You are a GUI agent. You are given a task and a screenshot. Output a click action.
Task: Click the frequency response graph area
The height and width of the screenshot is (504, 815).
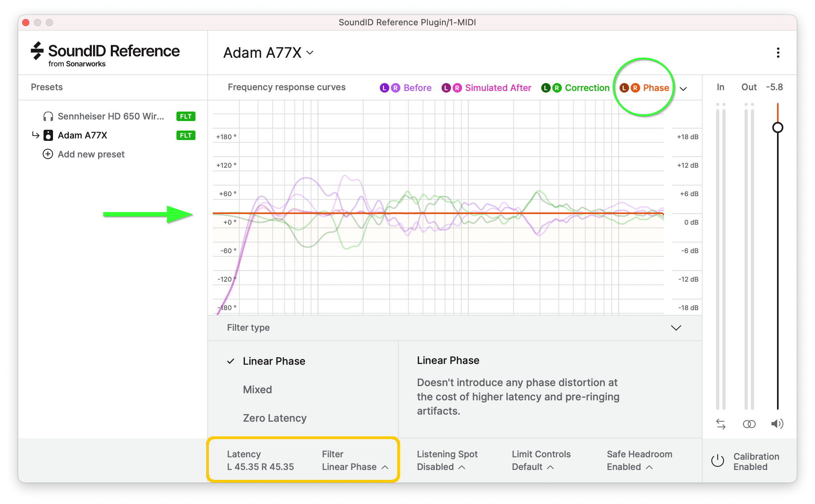pos(438,208)
